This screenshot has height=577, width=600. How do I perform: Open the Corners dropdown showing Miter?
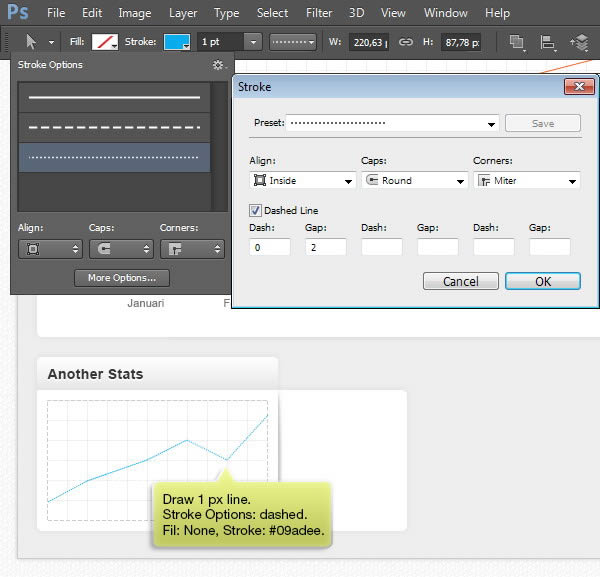tap(525, 181)
